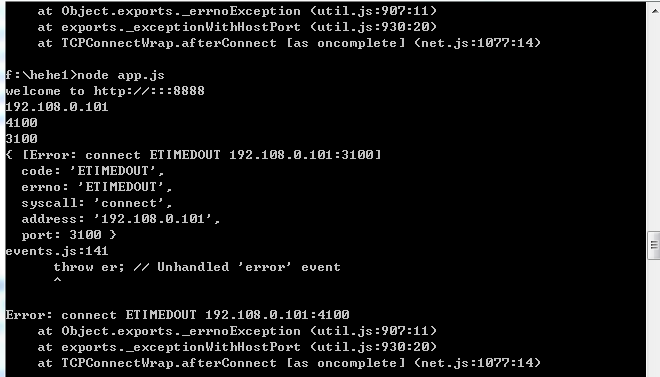Click the 'events.js:141' line
Screen dimensions: 660x377
pos(57,251)
